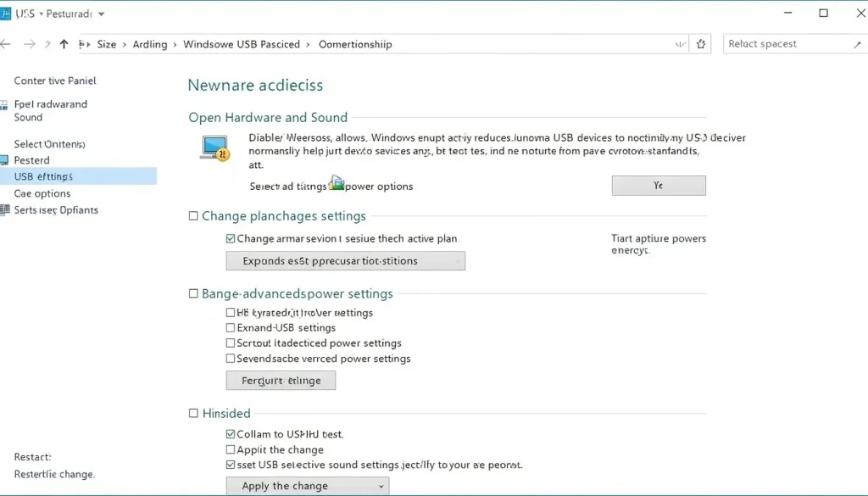Screen dimensions: 868x496
Task: Open the title bar dropdown arrow
Action: point(102,14)
